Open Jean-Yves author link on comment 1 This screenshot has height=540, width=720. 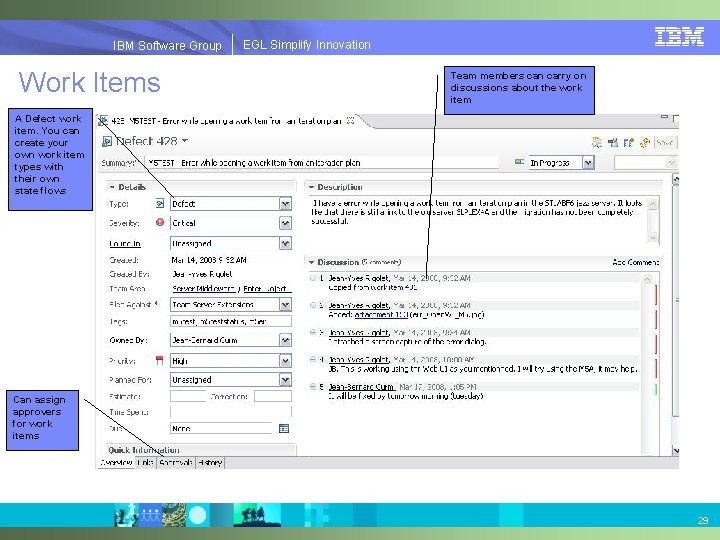click(359, 278)
